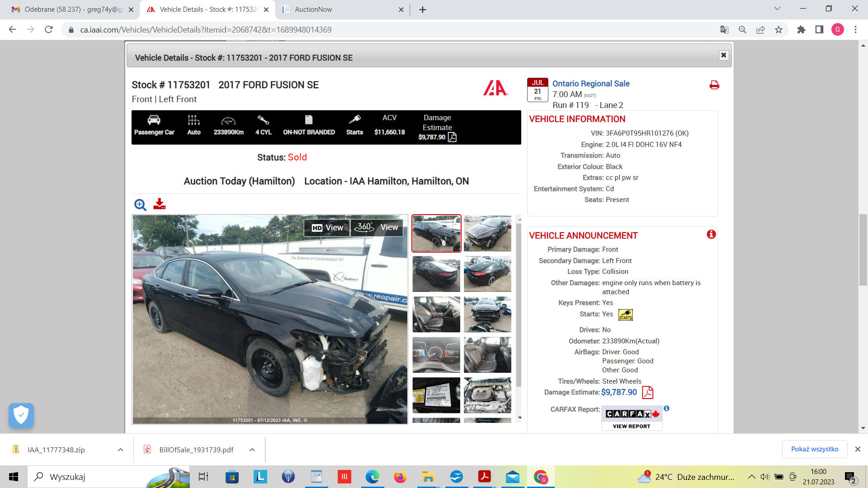Open File Explorer from the taskbar
The height and width of the screenshot is (488, 868).
click(428, 477)
